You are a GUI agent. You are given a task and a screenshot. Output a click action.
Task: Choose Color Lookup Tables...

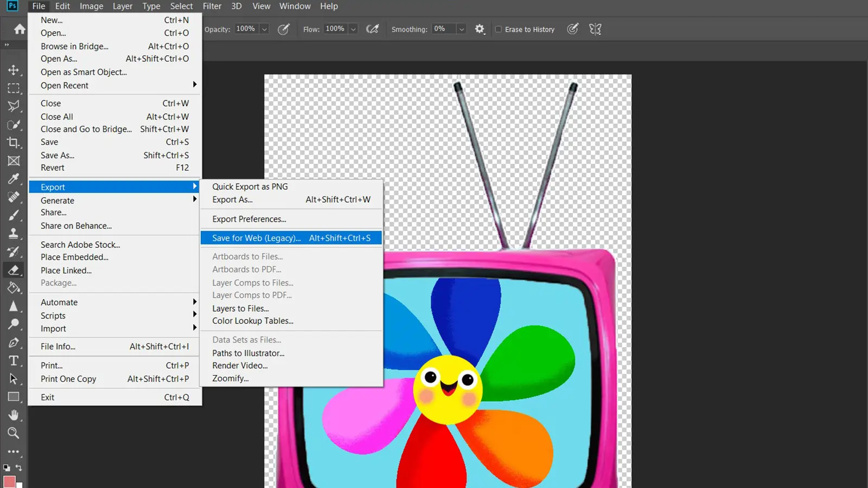coord(291,321)
